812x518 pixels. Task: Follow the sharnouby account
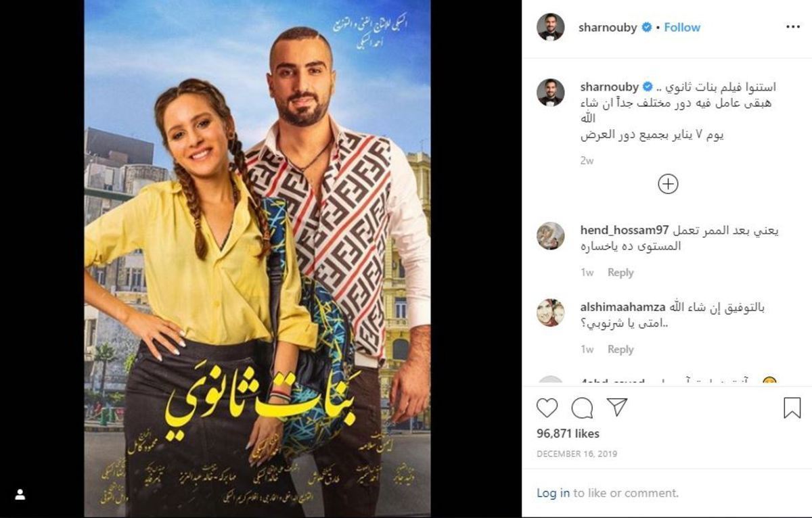(682, 28)
